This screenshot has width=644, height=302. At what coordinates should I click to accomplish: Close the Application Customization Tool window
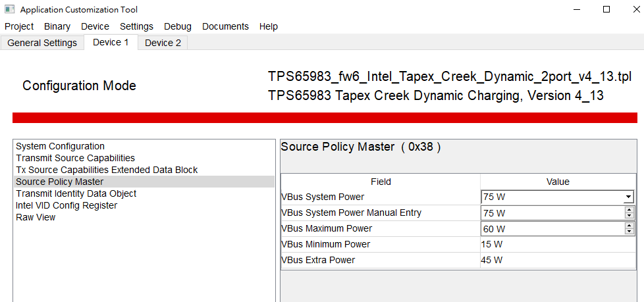pos(636,9)
